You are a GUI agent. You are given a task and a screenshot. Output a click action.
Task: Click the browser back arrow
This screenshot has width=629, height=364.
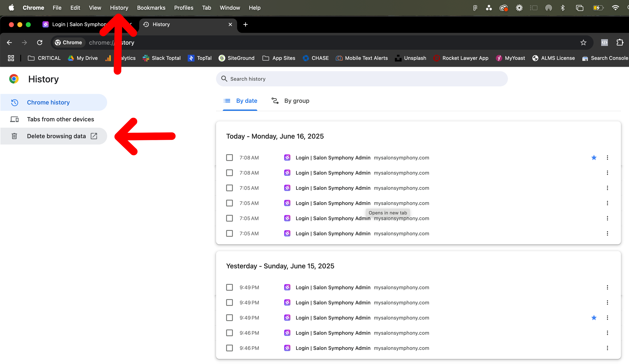pos(9,43)
